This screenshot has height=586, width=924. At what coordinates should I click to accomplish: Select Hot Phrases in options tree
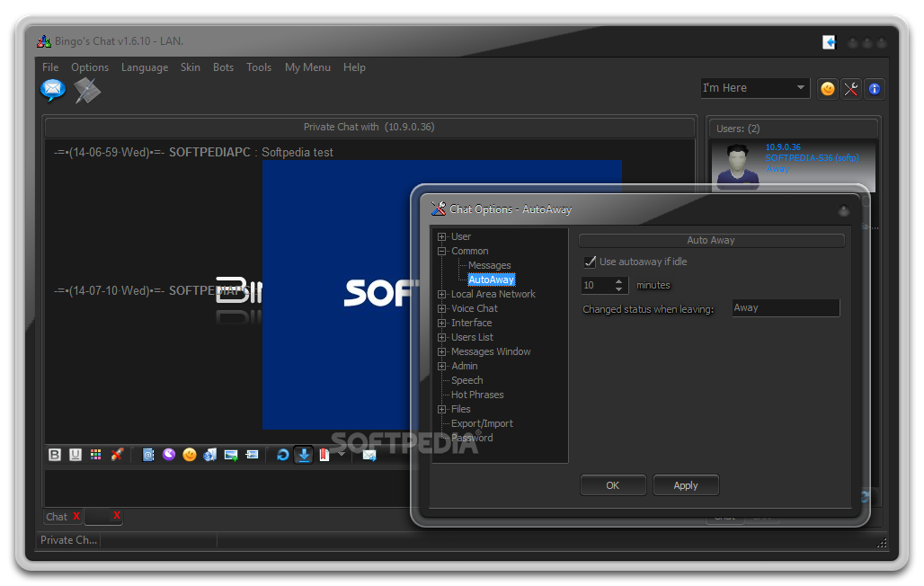[x=477, y=395]
